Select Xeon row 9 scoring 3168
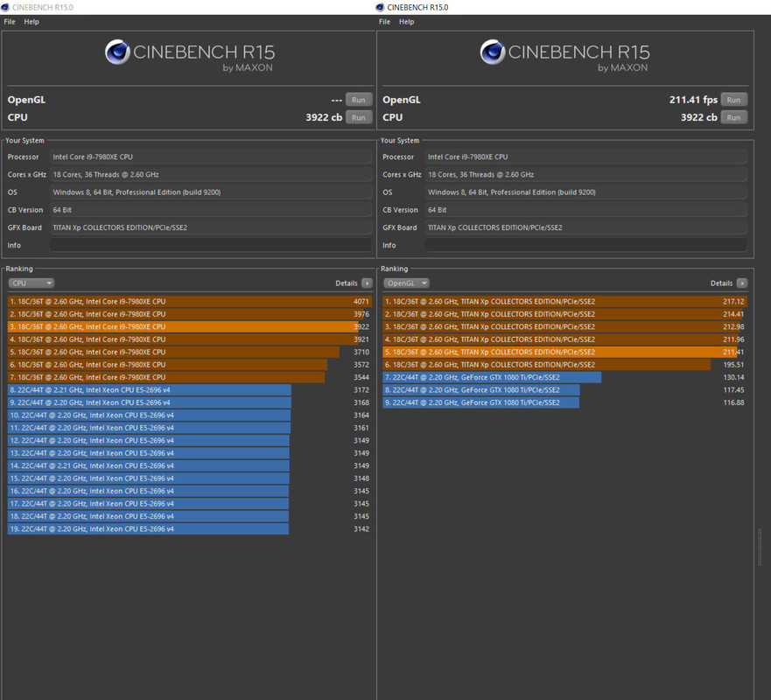This screenshot has height=700, width=771. pyautogui.click(x=190, y=402)
